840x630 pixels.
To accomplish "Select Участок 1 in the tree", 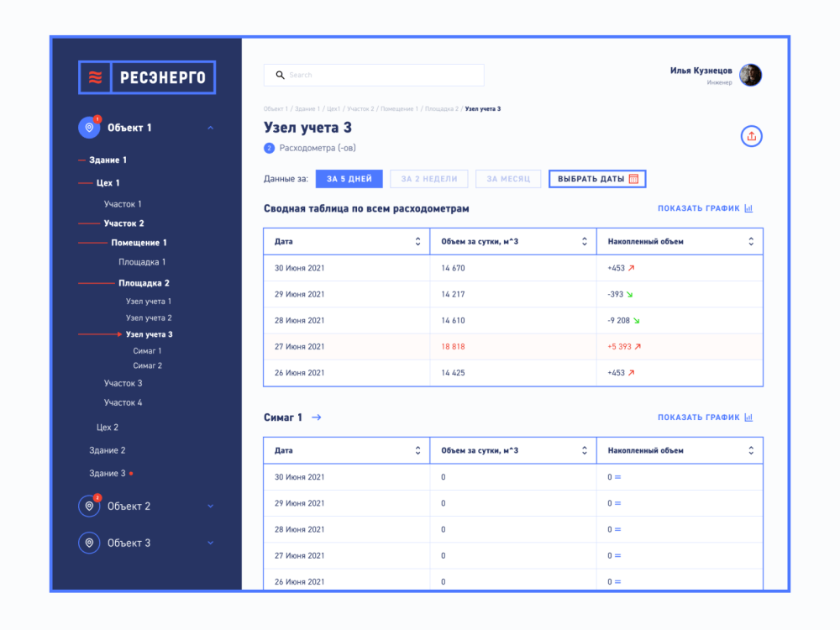I will point(123,204).
